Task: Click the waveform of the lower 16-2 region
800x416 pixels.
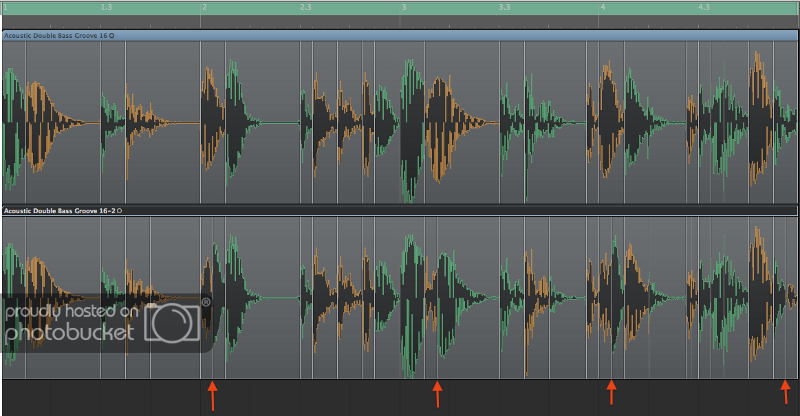Action: point(399,298)
